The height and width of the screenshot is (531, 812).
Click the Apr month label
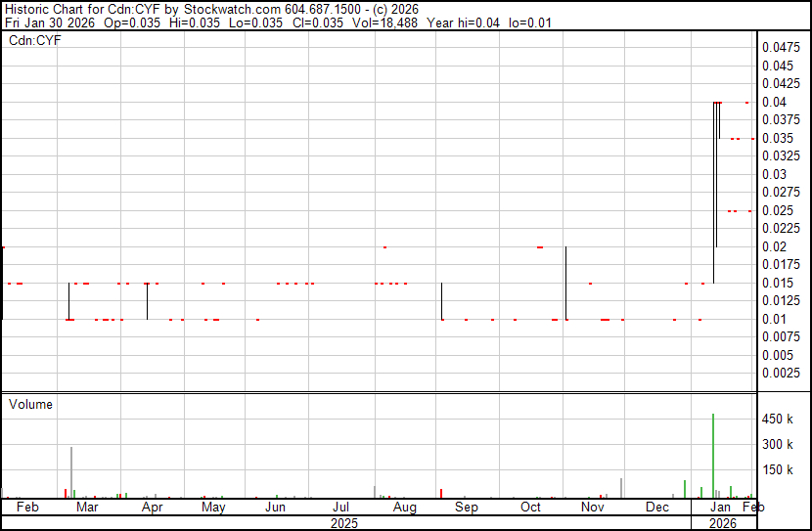pos(152,508)
